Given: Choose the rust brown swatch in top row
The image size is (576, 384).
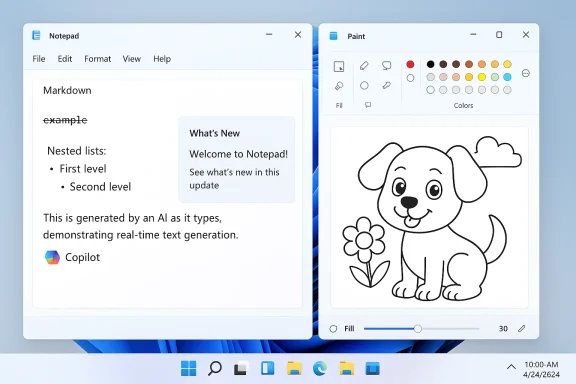Looking at the screenshot, I should point(469,64).
